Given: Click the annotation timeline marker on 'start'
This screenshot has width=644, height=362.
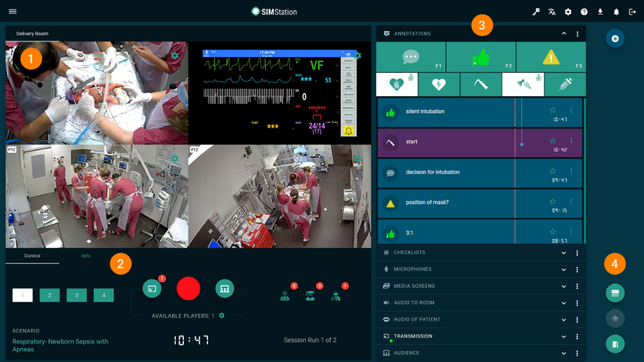Looking at the screenshot, I should coord(521,144).
